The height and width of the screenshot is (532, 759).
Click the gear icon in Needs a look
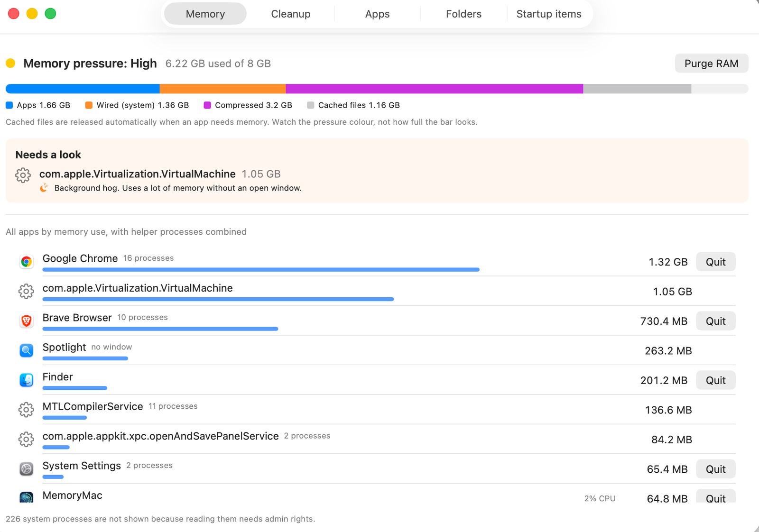tap(23, 175)
